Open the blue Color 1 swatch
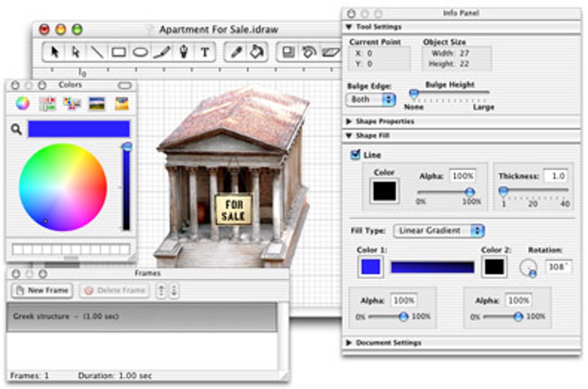The width and height of the screenshot is (588, 389). (371, 267)
